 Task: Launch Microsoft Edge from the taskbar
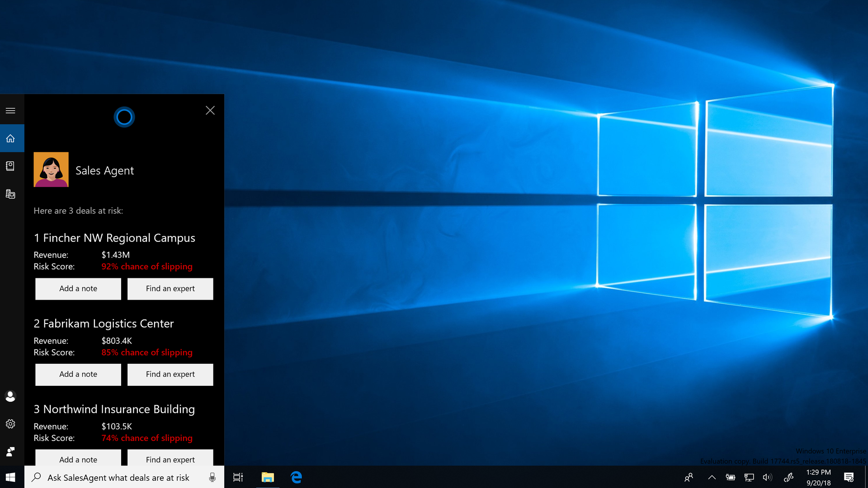297,477
